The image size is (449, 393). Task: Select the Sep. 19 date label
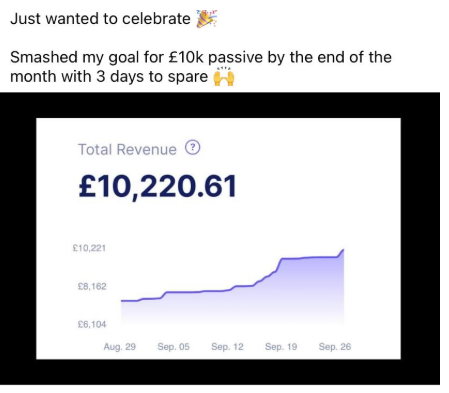(281, 347)
